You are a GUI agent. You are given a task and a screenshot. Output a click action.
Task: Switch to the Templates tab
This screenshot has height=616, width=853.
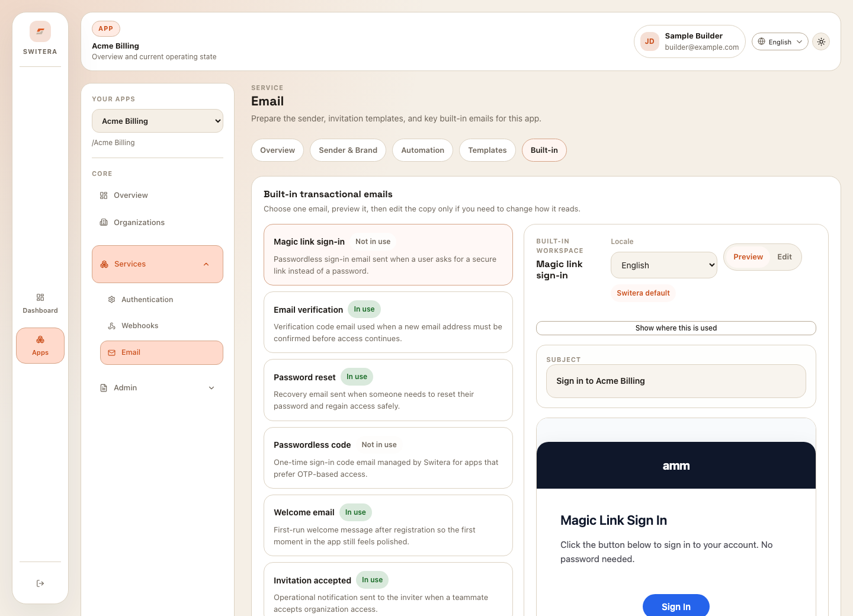(x=488, y=150)
